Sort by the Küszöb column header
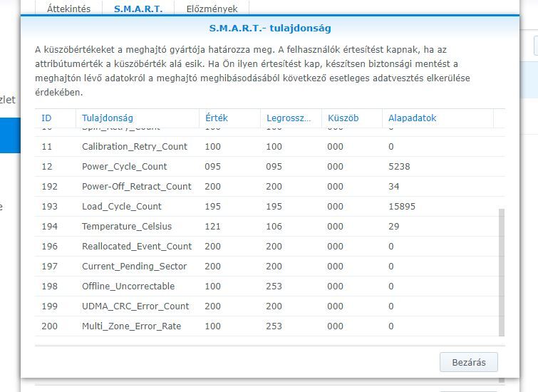 point(352,118)
